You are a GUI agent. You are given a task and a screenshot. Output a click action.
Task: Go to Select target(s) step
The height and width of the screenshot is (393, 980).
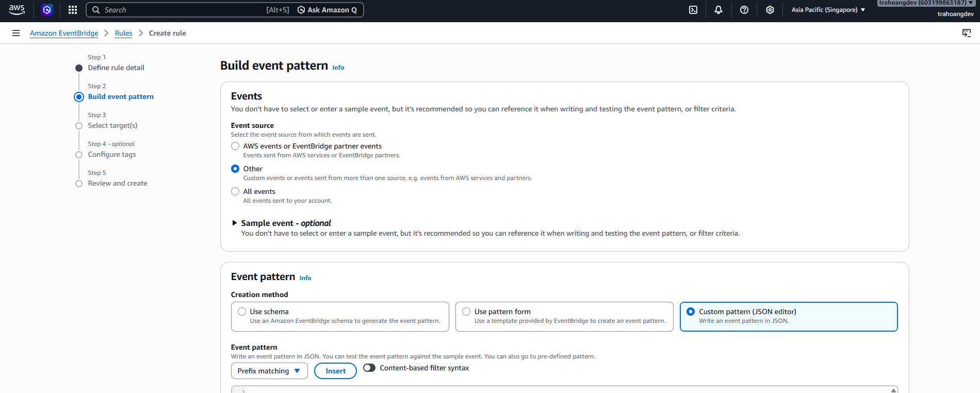[x=112, y=125]
